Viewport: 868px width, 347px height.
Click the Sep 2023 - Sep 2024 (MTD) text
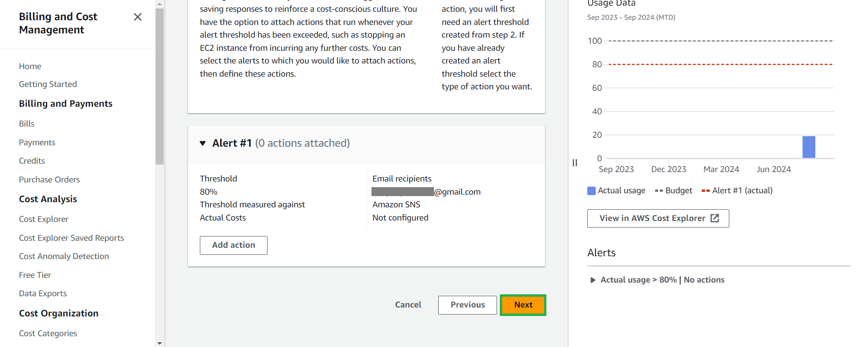pos(631,17)
